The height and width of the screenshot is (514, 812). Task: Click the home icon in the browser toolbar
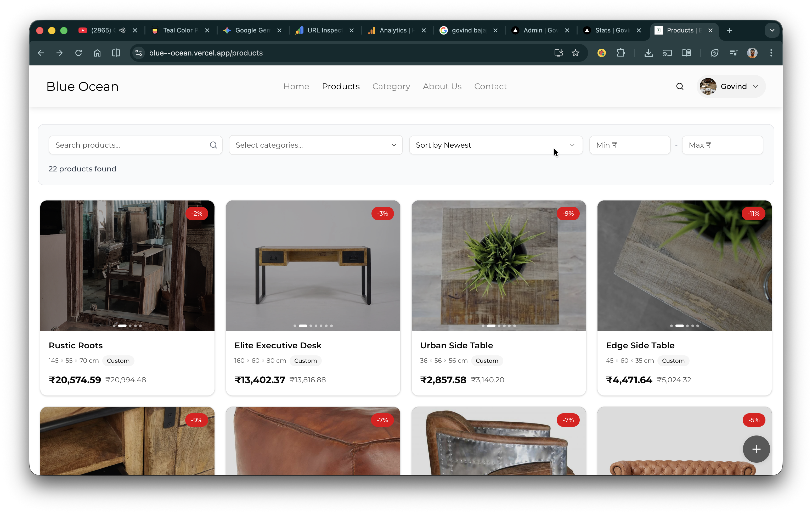point(97,53)
